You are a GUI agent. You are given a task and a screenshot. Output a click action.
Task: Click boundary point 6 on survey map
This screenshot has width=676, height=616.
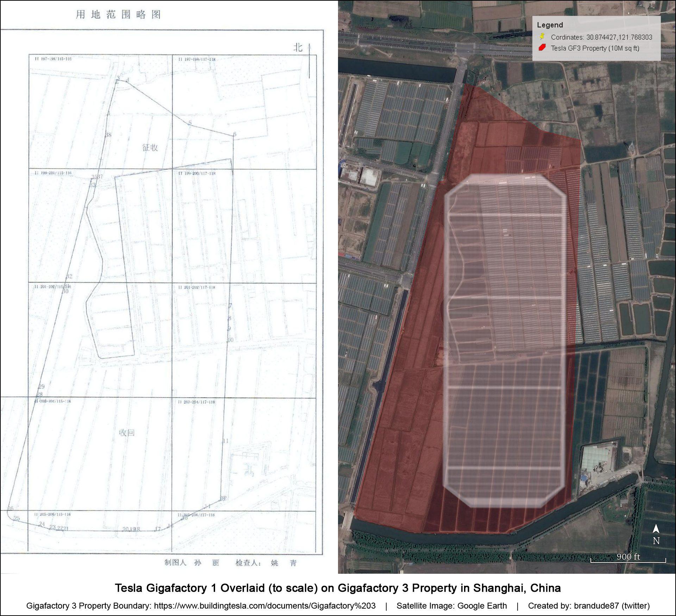coord(235,134)
